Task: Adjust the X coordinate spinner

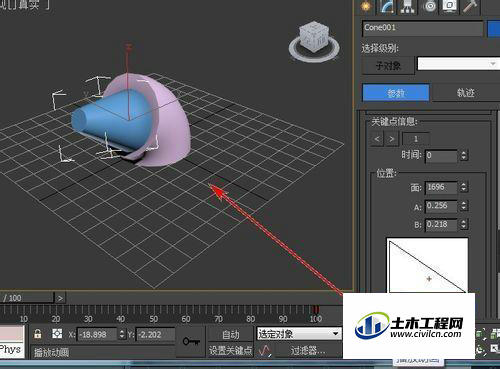Action: pyautogui.click(x=122, y=334)
